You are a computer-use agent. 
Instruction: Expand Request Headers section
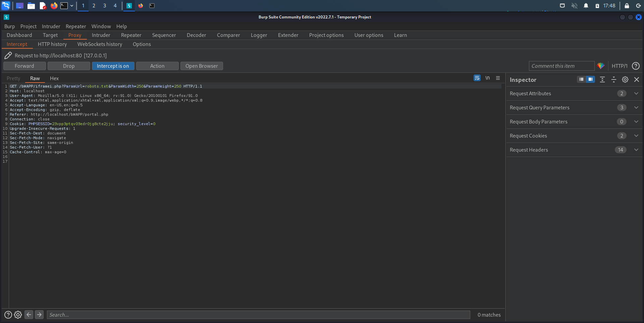point(636,150)
